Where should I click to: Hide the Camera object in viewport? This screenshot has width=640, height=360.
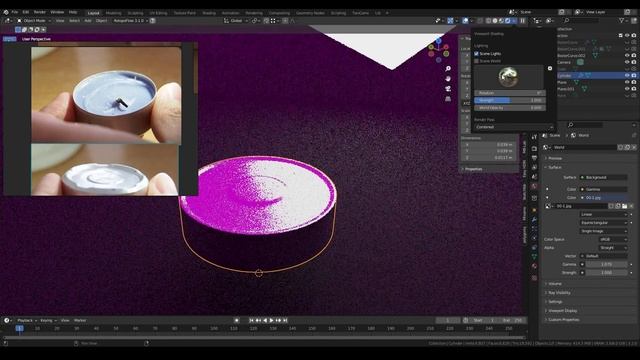[627, 62]
